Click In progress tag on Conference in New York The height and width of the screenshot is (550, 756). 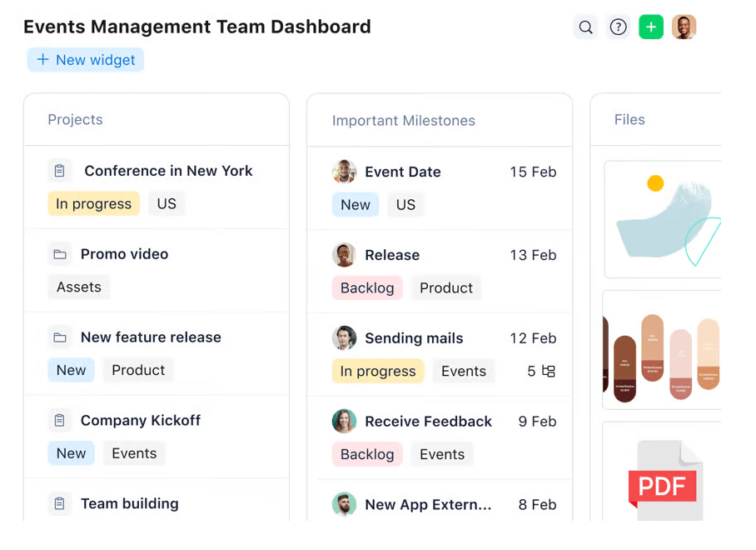(93, 203)
